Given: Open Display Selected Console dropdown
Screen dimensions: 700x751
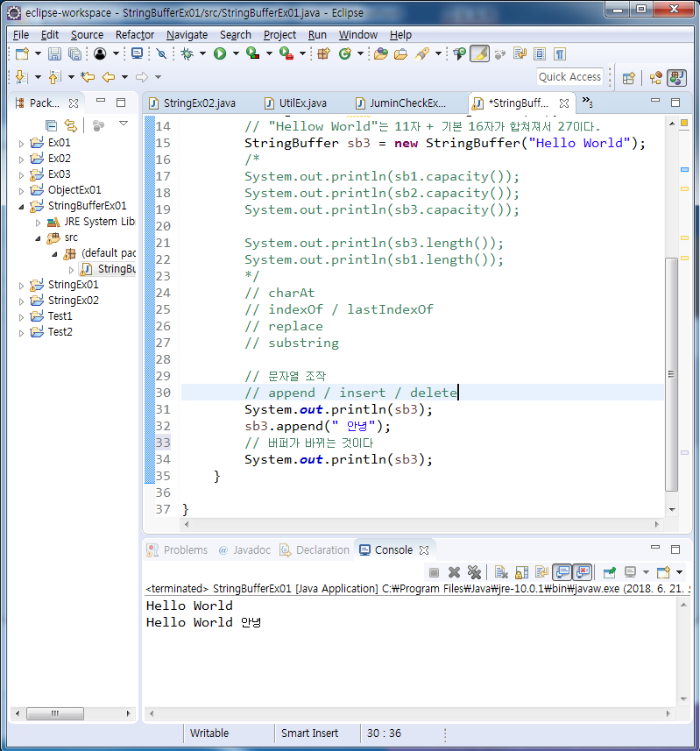Looking at the screenshot, I should coord(646,572).
